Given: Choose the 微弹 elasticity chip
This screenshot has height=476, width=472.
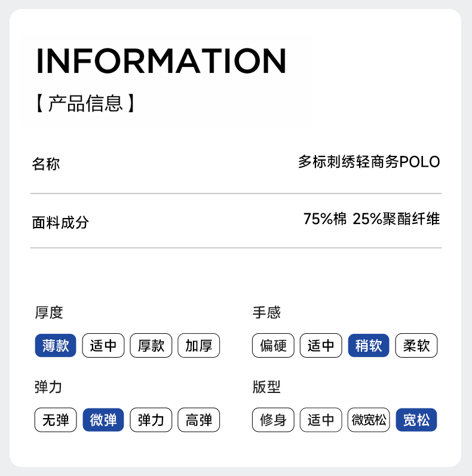Looking at the screenshot, I should click(x=103, y=420).
